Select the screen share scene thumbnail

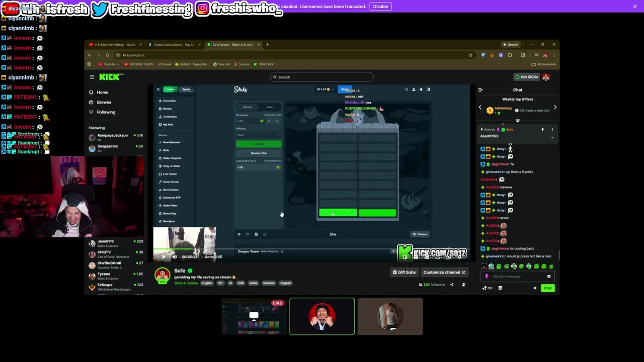[254, 316]
